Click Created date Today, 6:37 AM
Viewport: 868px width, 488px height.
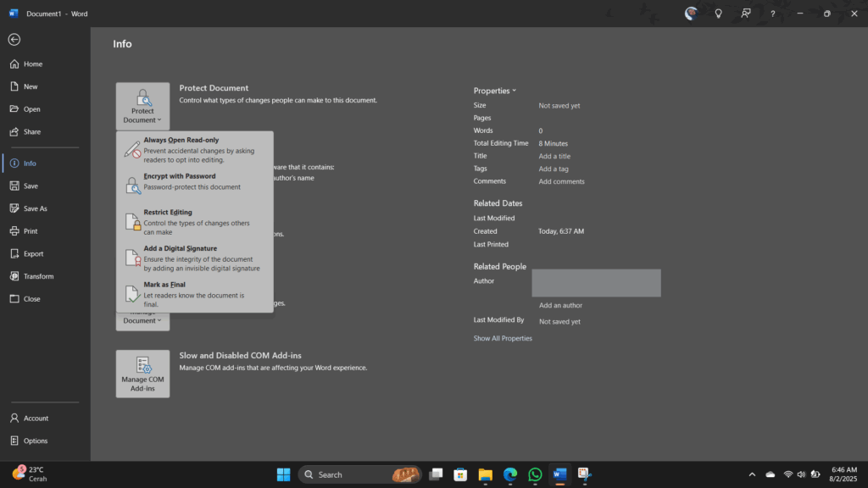coord(561,231)
